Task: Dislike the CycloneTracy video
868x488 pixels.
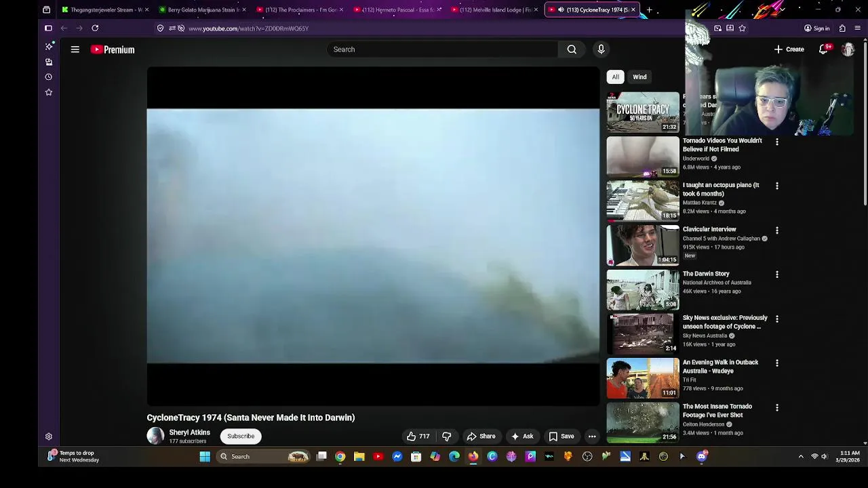Action: tap(446, 436)
